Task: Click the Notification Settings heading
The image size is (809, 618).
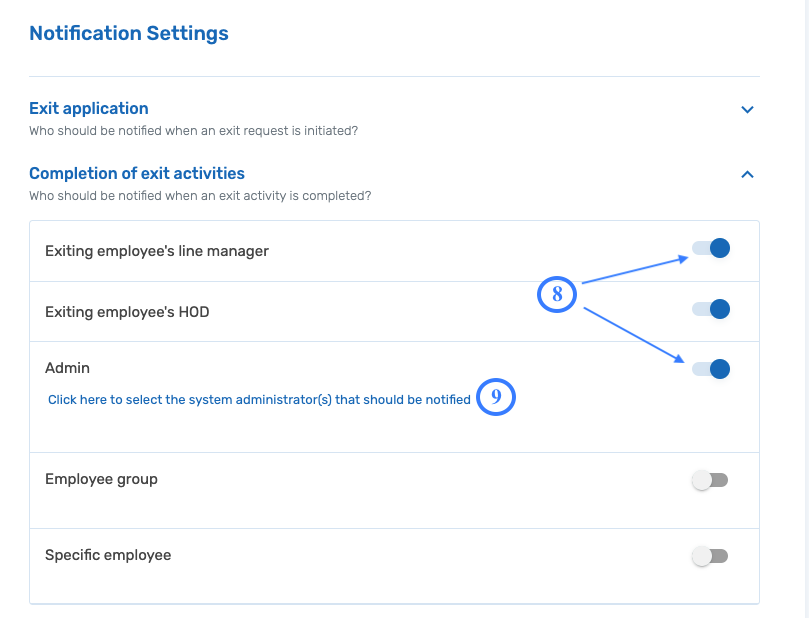Action: (x=128, y=33)
